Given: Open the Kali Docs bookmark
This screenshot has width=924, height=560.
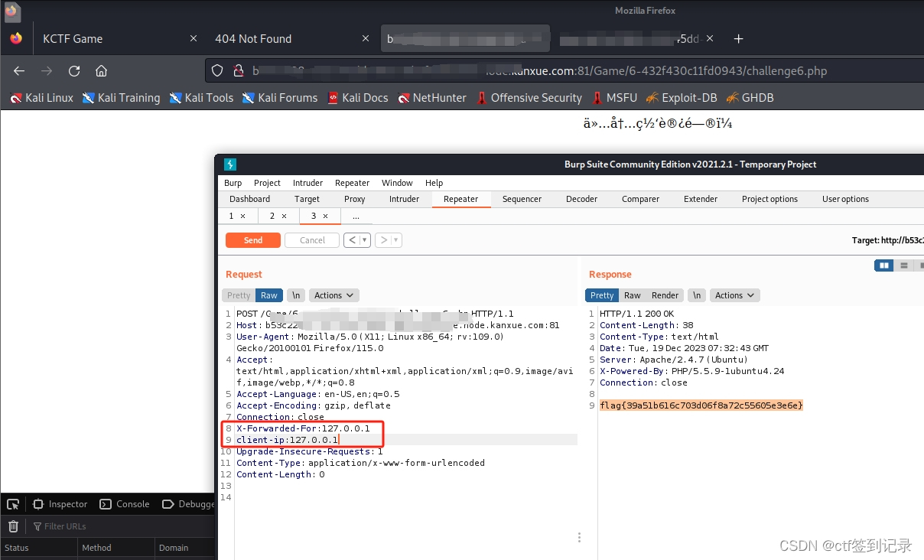Looking at the screenshot, I should [357, 98].
